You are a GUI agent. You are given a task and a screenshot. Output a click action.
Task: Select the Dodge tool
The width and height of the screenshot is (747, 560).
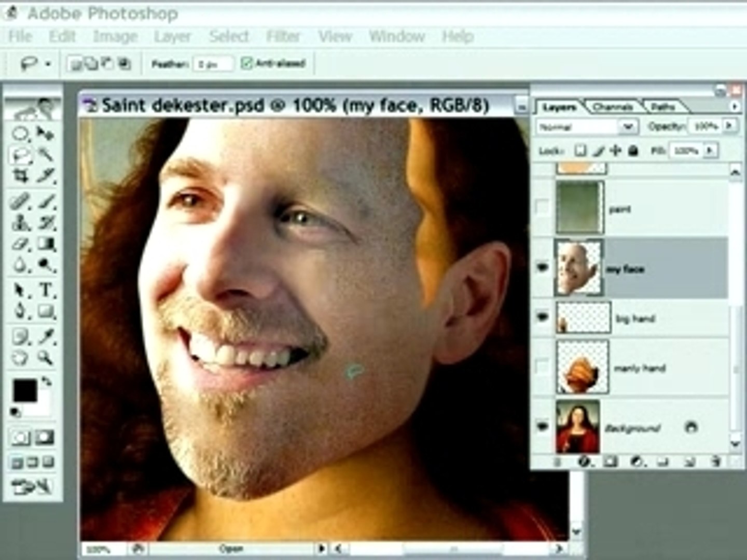[x=46, y=265]
